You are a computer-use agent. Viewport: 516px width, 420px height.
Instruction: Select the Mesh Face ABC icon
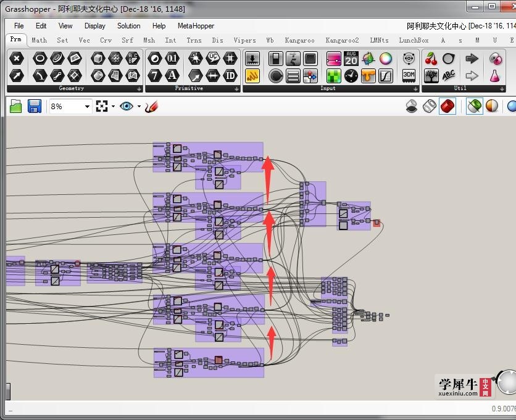[x=133, y=59]
